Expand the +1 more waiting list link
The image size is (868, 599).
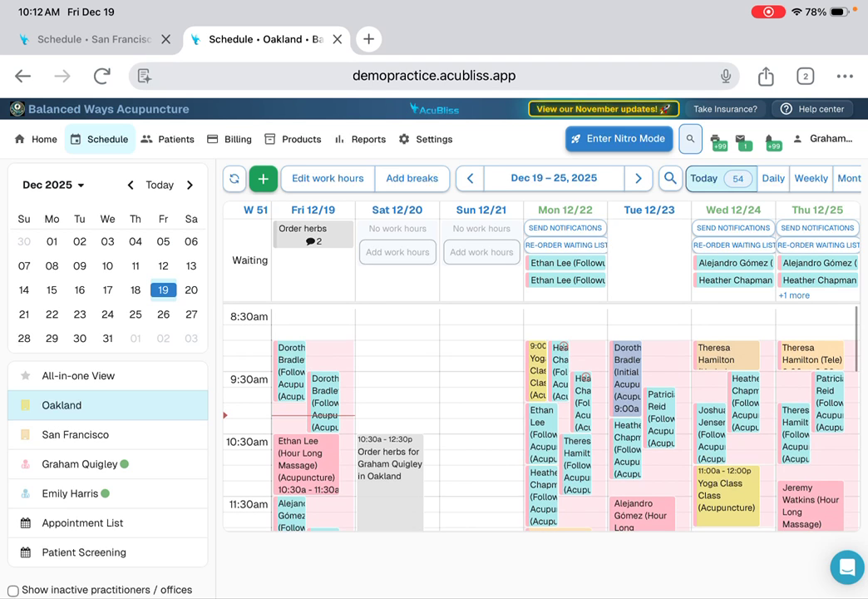[x=793, y=295]
